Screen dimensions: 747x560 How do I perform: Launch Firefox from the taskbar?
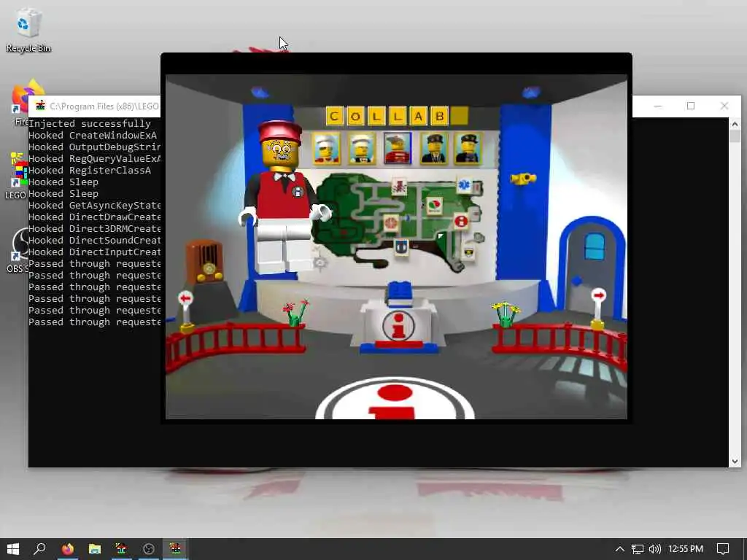click(x=67, y=549)
